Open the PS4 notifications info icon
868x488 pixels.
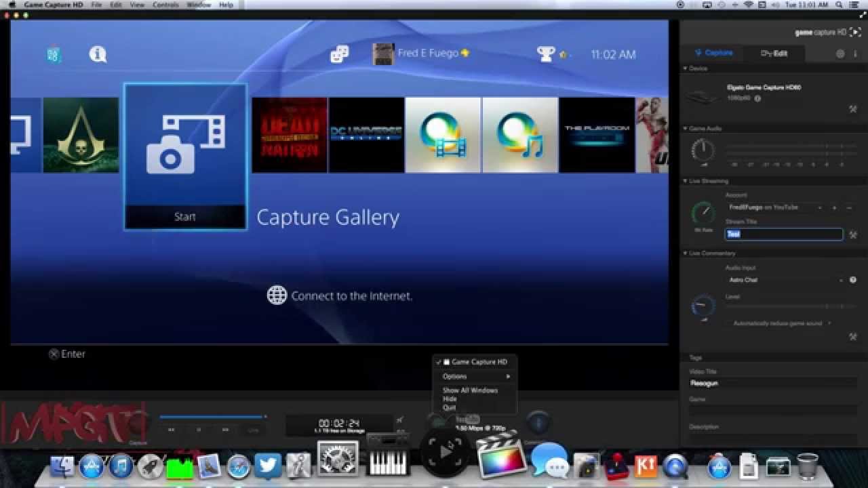pyautogui.click(x=98, y=54)
